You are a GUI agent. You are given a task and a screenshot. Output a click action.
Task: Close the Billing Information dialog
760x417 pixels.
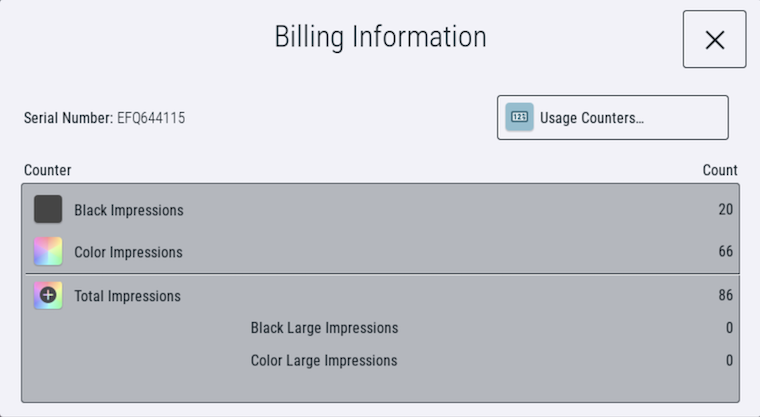click(714, 39)
